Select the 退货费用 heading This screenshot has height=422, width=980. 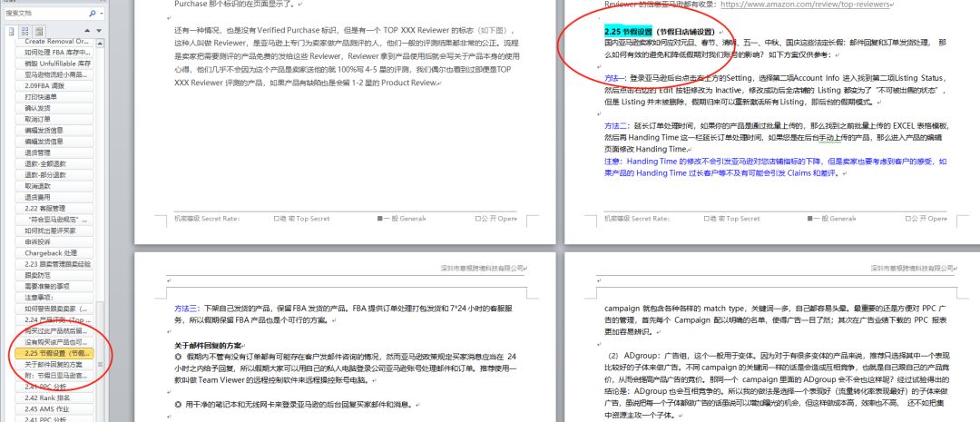[x=55, y=198]
